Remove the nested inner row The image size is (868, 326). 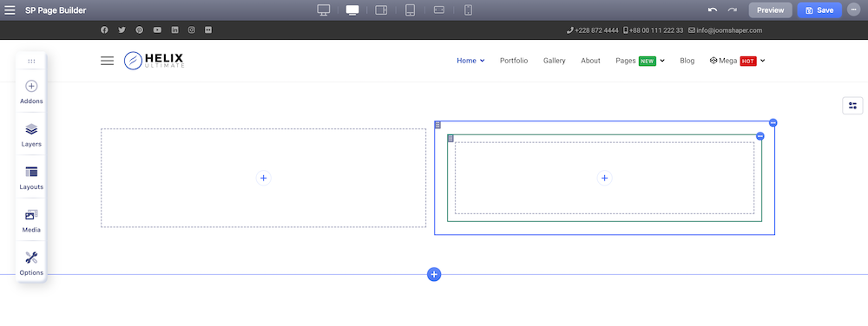click(x=760, y=136)
